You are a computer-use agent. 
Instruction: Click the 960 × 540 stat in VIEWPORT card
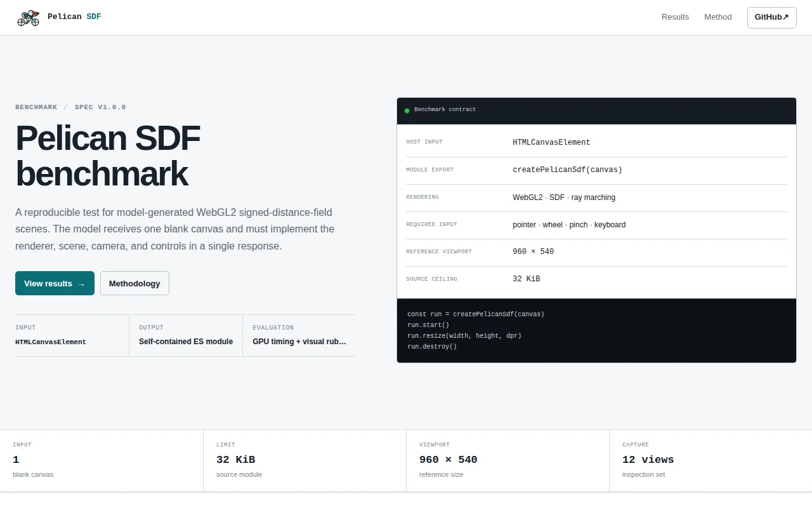coord(449,460)
